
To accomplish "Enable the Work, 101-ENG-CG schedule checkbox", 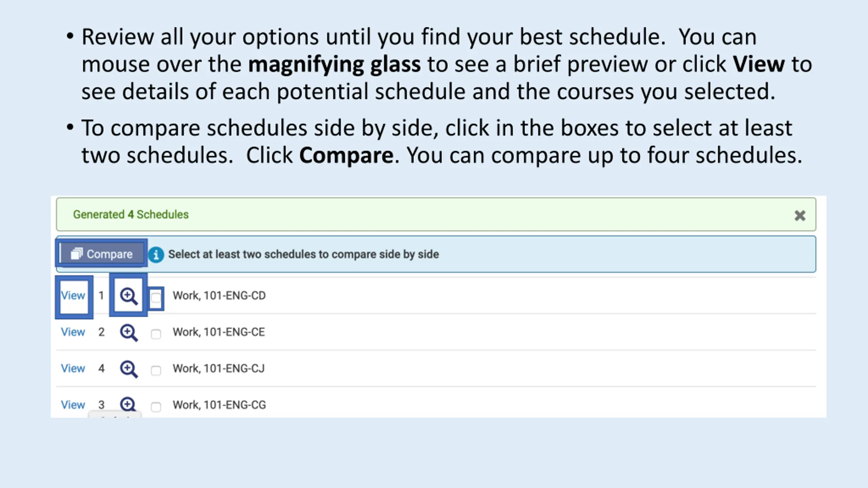I will [156, 407].
